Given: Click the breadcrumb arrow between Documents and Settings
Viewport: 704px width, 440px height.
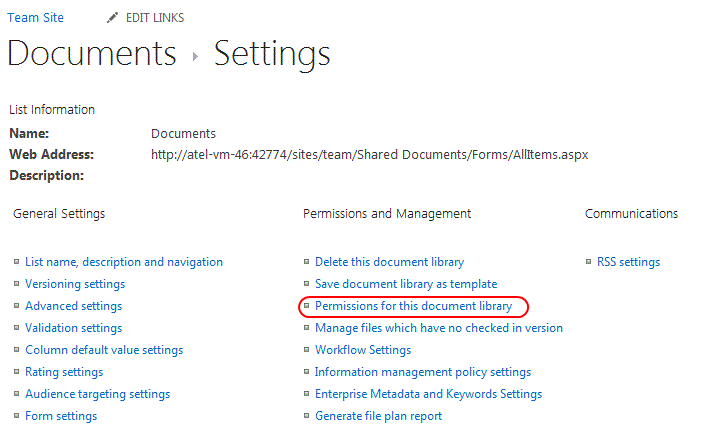Looking at the screenshot, I should (195, 57).
